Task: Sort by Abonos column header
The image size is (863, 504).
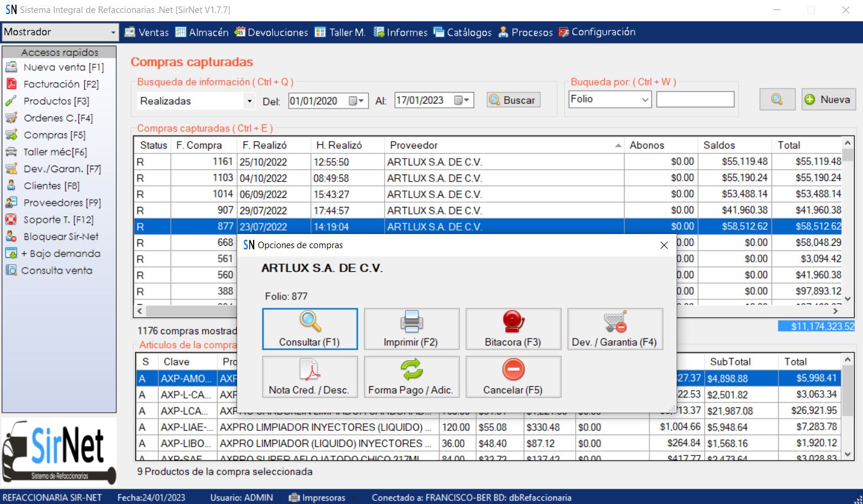Action: coord(661,145)
